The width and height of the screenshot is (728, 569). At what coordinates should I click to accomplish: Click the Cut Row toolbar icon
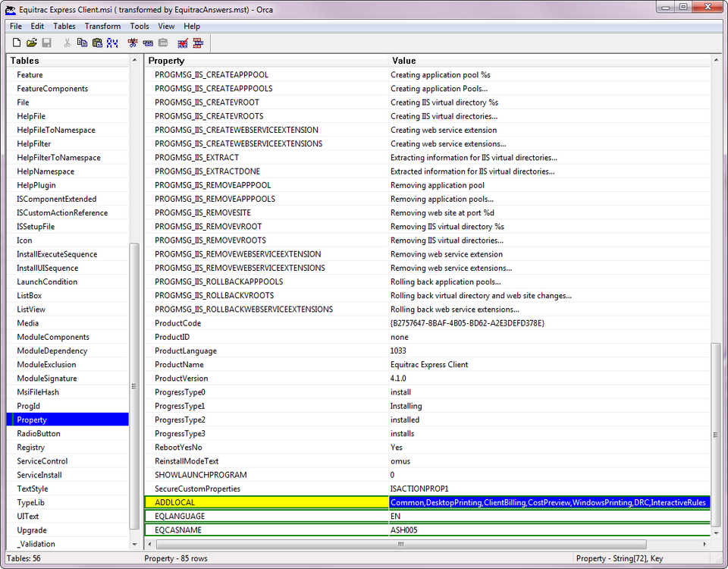coord(133,43)
